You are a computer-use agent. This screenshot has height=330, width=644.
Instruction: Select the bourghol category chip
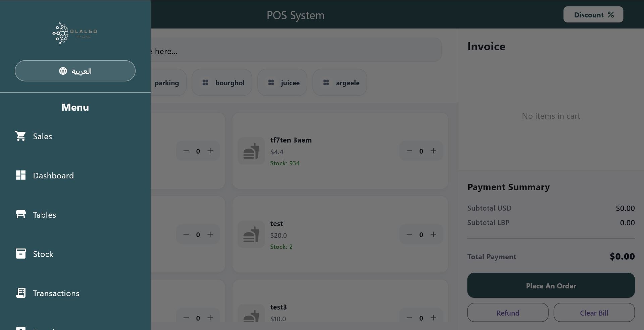[x=222, y=82]
